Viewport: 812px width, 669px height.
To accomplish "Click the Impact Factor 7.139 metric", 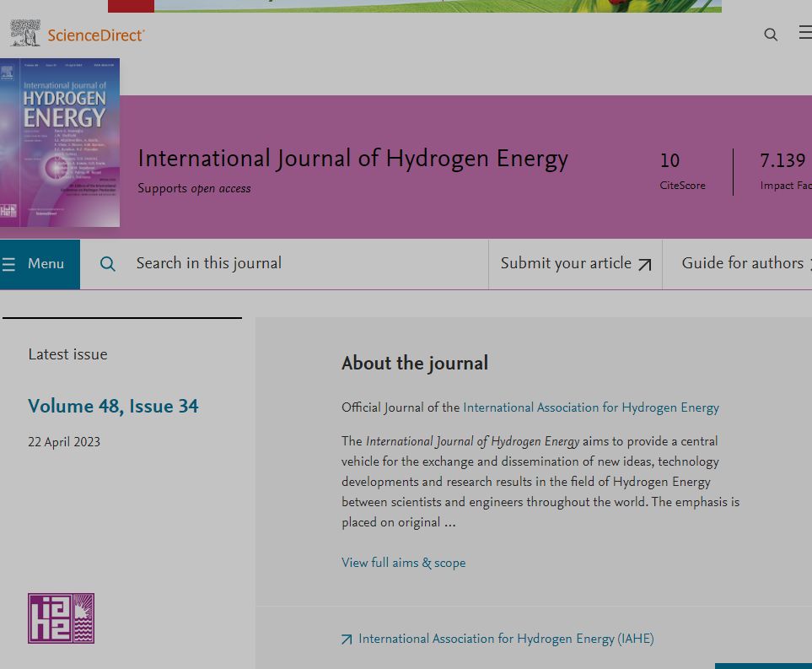I will point(783,160).
